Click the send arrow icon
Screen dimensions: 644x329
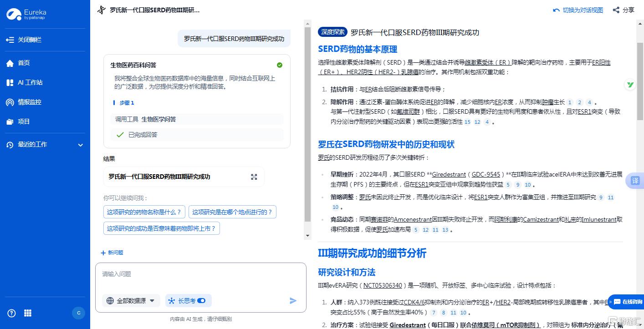coord(293,301)
